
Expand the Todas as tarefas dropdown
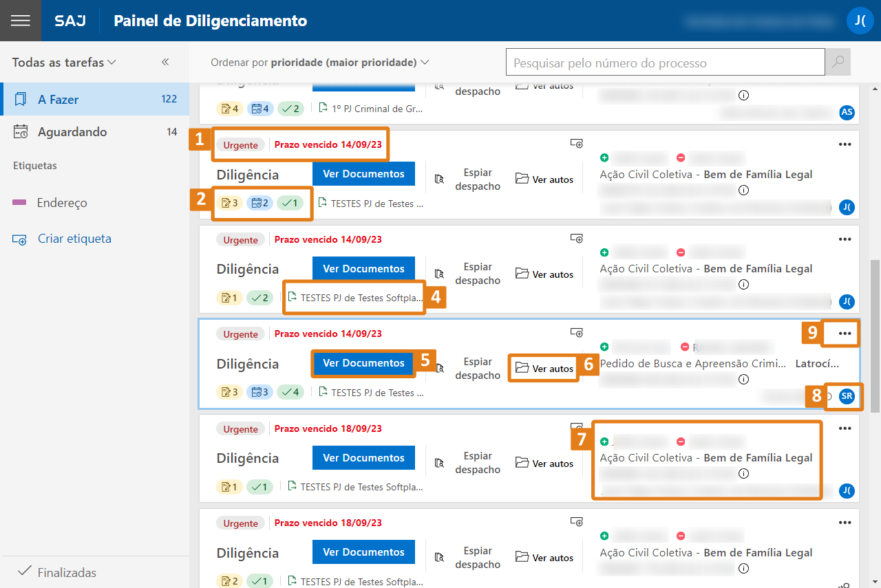click(64, 62)
